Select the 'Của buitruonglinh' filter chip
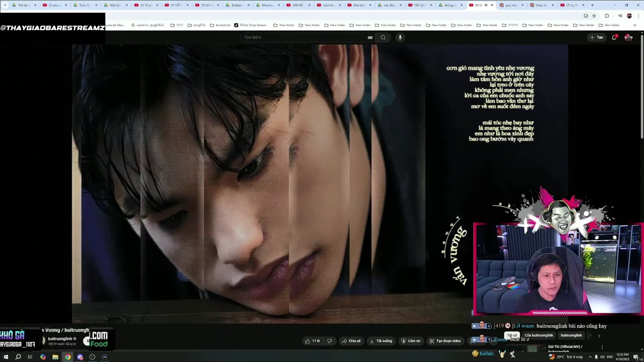The image size is (644, 362). (539, 335)
